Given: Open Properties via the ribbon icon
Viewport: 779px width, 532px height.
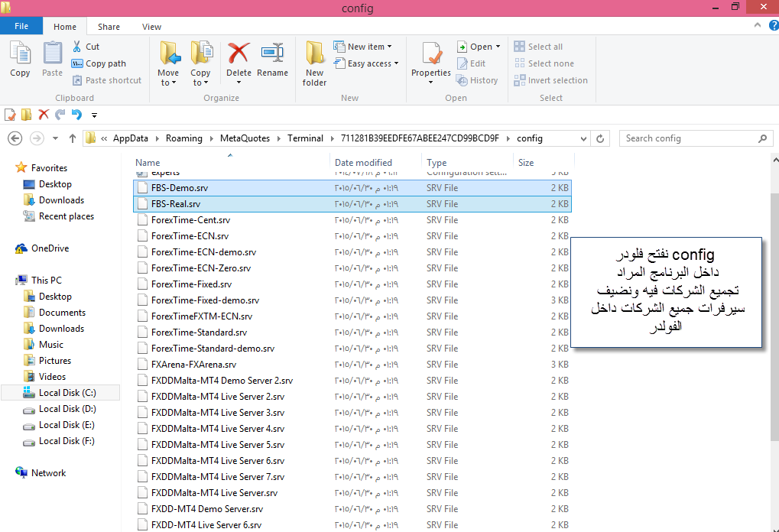Looking at the screenshot, I should click(x=431, y=55).
